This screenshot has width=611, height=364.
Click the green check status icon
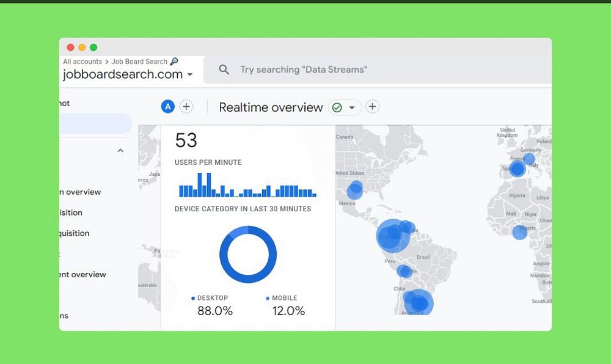coord(337,107)
